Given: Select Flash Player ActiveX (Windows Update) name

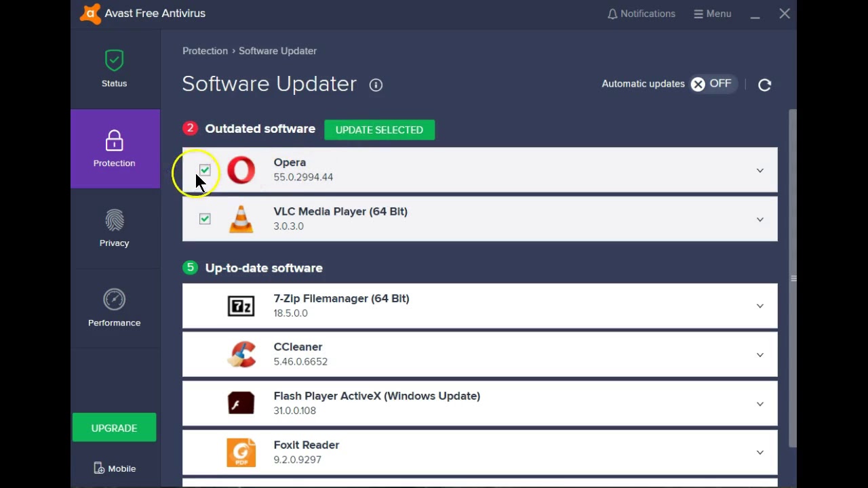Looking at the screenshot, I should pos(376,396).
